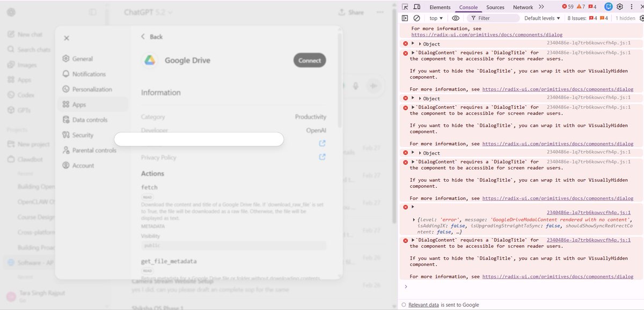The image size is (644, 310).
Task: Toggle the console sidebar panel icon
Action: [x=405, y=18]
